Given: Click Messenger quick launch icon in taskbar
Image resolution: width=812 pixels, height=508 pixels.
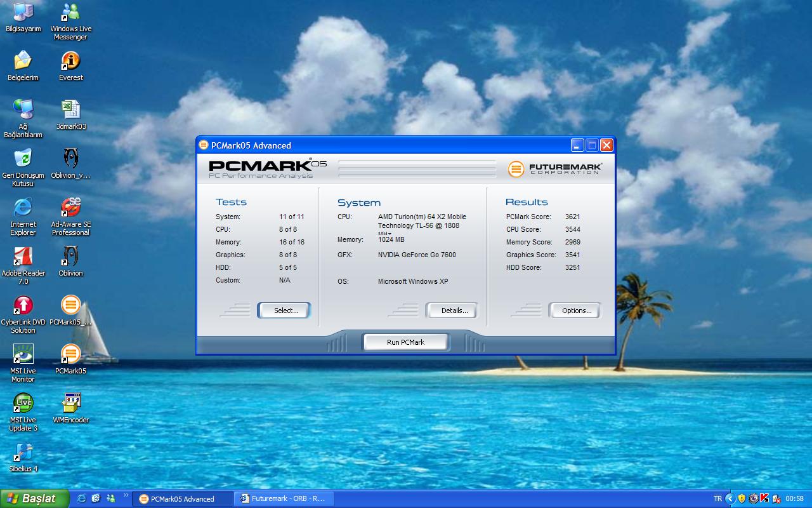Looking at the screenshot, I should [111, 498].
